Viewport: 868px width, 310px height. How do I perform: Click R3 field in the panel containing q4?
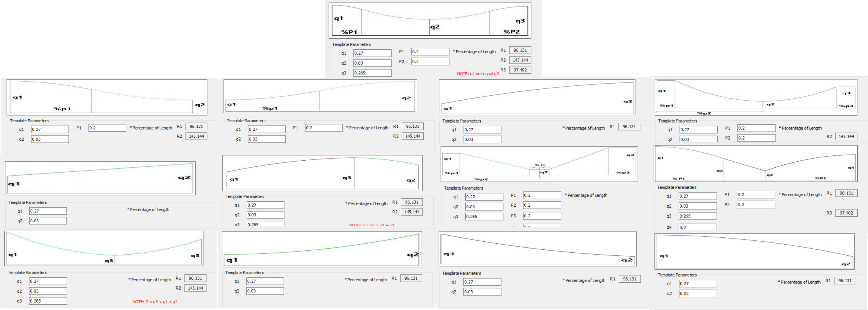click(x=846, y=213)
